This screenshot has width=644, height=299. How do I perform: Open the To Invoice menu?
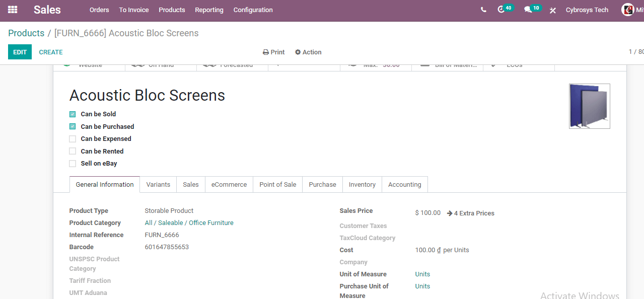(x=134, y=10)
